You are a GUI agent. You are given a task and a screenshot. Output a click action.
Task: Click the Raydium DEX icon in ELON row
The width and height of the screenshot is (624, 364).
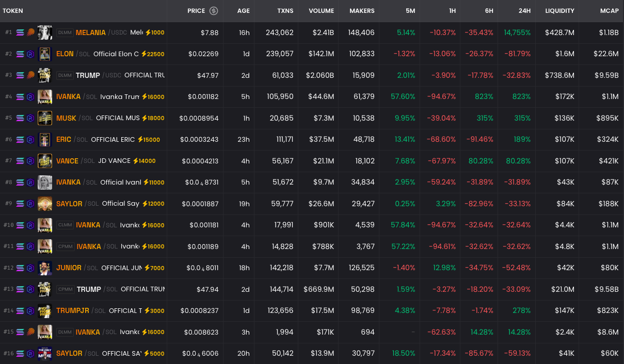[30, 54]
